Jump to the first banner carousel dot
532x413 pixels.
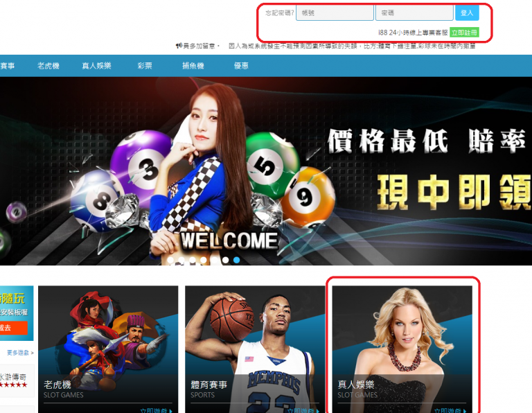(x=170, y=260)
